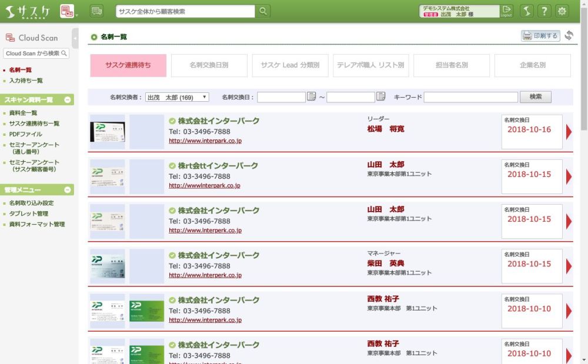Viewport: 588px width, 364px height.
Task: Open the 名刺交換者 dropdown 出茂 太郎 (169)
Action: [177, 97]
